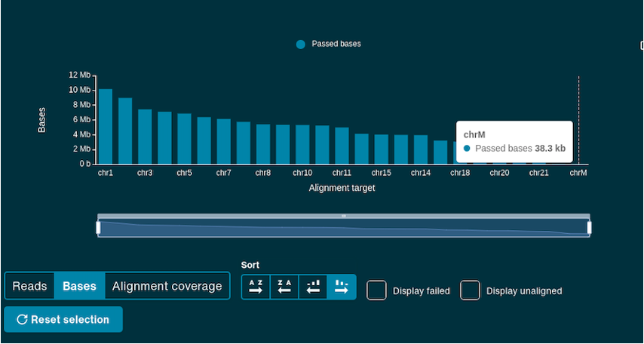This screenshot has height=344, width=644.
Task: Click the 'Sort' heading label
Action: (x=250, y=265)
